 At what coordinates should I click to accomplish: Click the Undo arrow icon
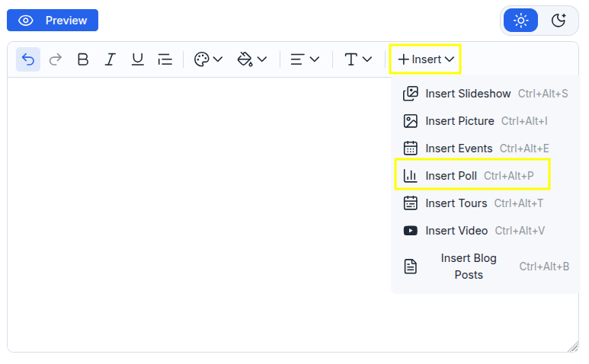click(28, 59)
